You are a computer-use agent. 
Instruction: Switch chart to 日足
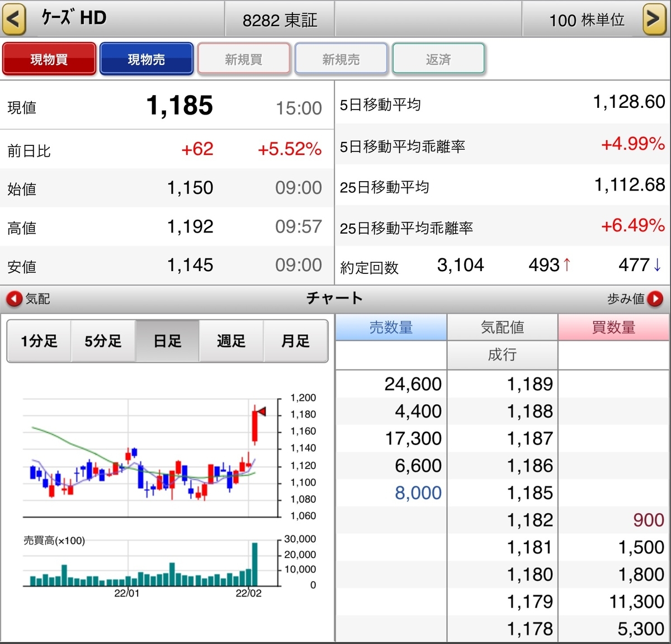tap(167, 341)
